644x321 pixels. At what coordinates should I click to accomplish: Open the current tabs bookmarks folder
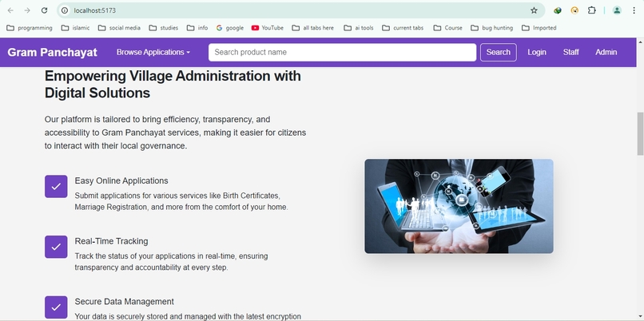(403, 28)
